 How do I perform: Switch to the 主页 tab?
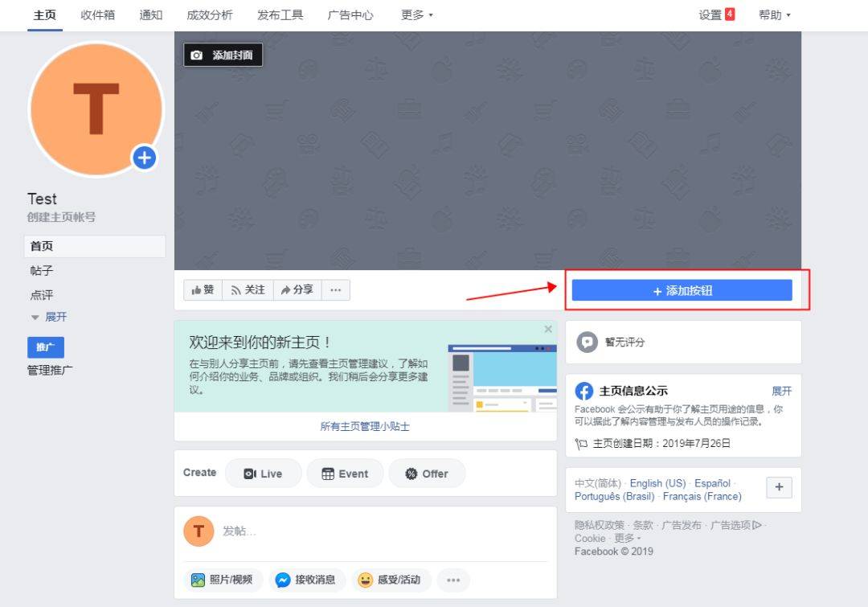coord(45,15)
